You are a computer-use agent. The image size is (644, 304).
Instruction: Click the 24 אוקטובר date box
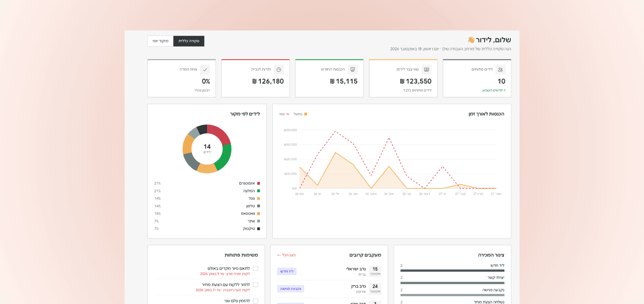pyautogui.click(x=375, y=288)
